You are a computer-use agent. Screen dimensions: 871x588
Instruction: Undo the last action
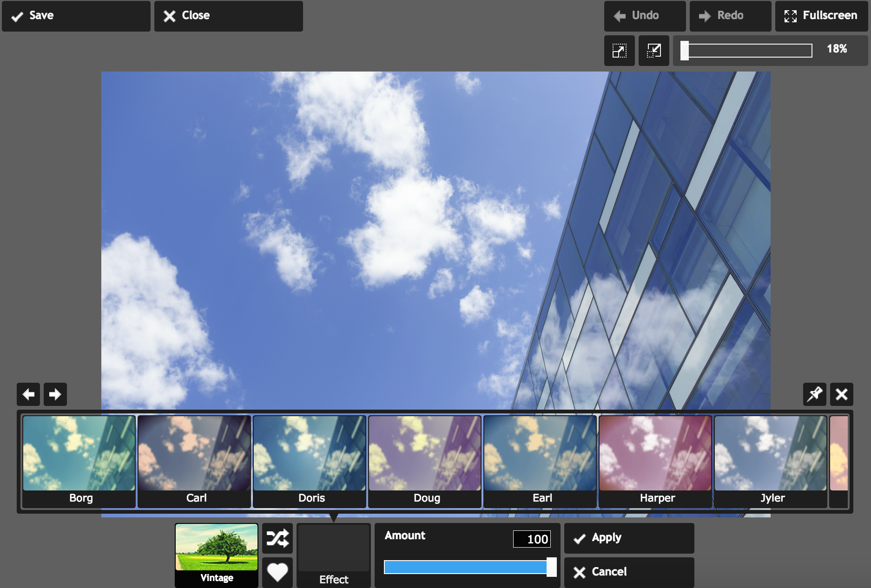(645, 16)
